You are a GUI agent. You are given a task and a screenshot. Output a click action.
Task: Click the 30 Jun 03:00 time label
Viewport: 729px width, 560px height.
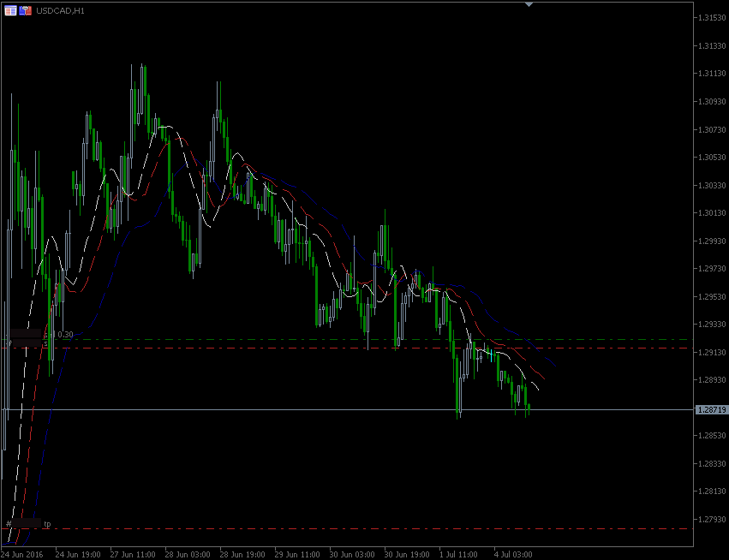pos(352,554)
